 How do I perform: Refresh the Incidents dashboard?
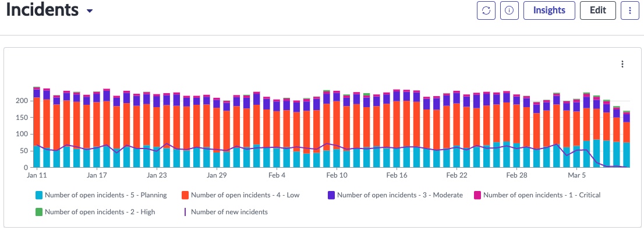click(x=486, y=10)
